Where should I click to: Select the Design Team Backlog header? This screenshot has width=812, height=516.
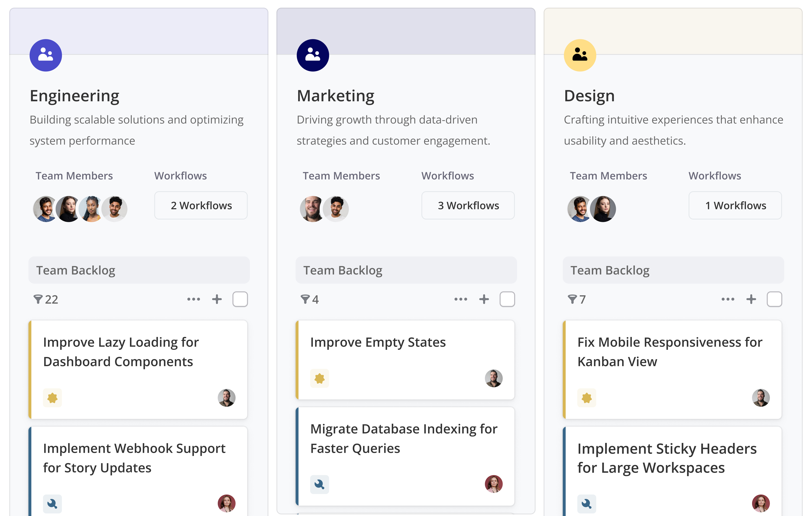click(x=673, y=270)
